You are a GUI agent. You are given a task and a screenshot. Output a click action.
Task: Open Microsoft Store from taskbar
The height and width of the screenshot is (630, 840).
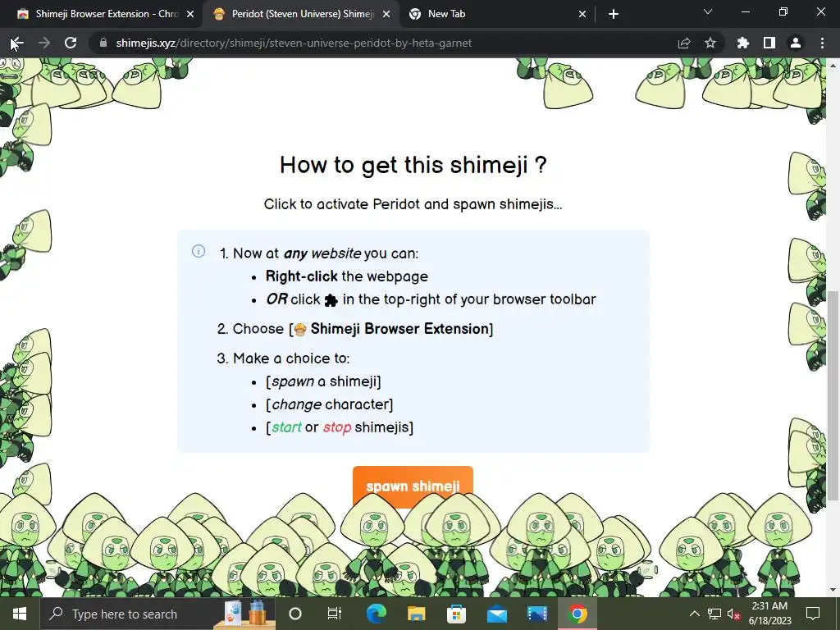456,614
